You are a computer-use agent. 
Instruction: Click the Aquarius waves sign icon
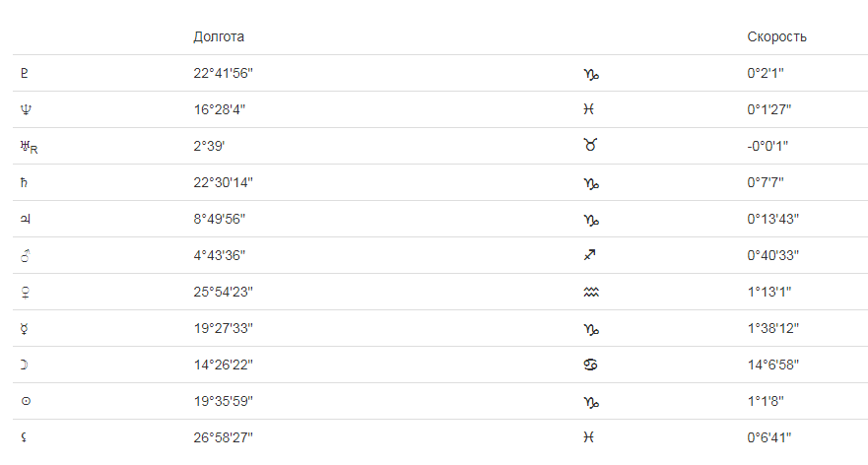pos(590,292)
